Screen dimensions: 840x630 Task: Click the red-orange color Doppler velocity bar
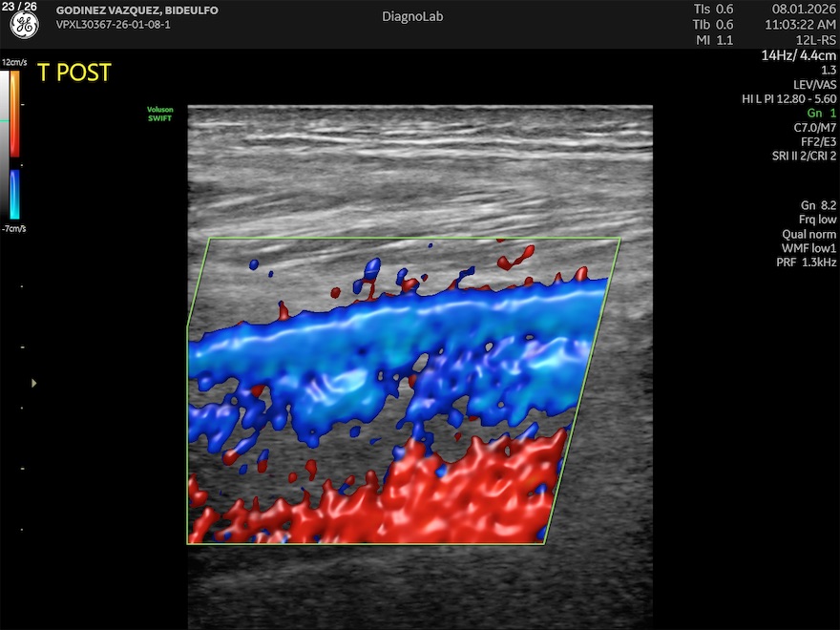tap(15, 114)
